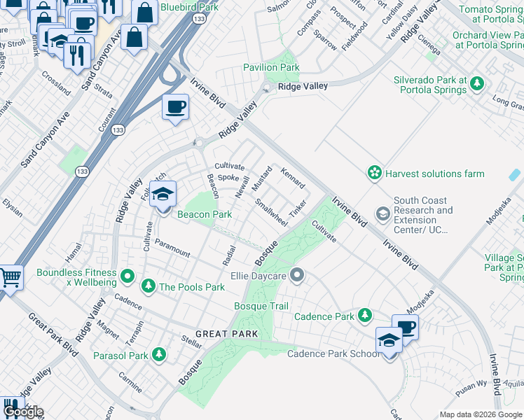Click the Terrapin street label
Viewport: 524px width, 420px height.
point(135,333)
